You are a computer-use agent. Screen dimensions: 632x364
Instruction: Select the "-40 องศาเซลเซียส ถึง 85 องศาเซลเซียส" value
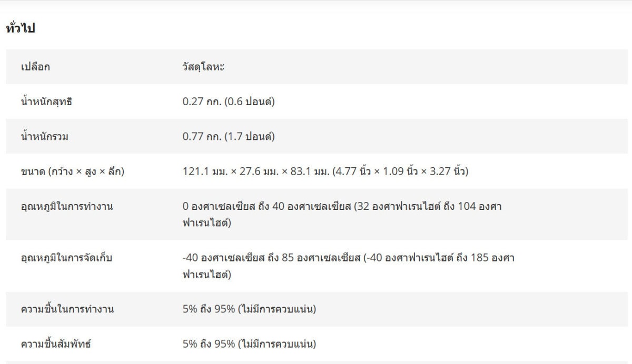click(271, 258)
